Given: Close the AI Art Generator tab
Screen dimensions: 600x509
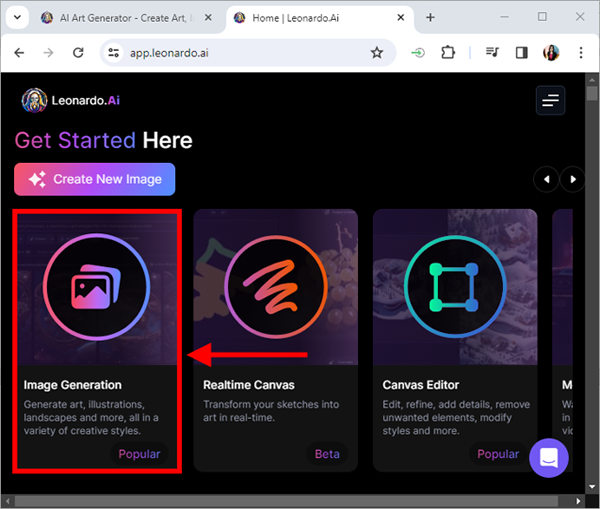Looking at the screenshot, I should (208, 18).
